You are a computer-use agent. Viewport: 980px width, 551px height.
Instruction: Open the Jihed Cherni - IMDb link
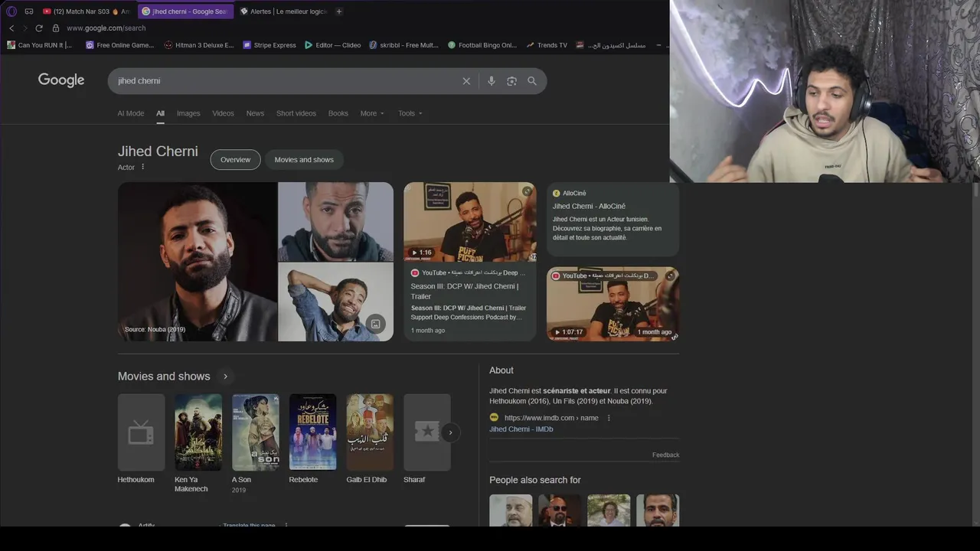(521, 429)
